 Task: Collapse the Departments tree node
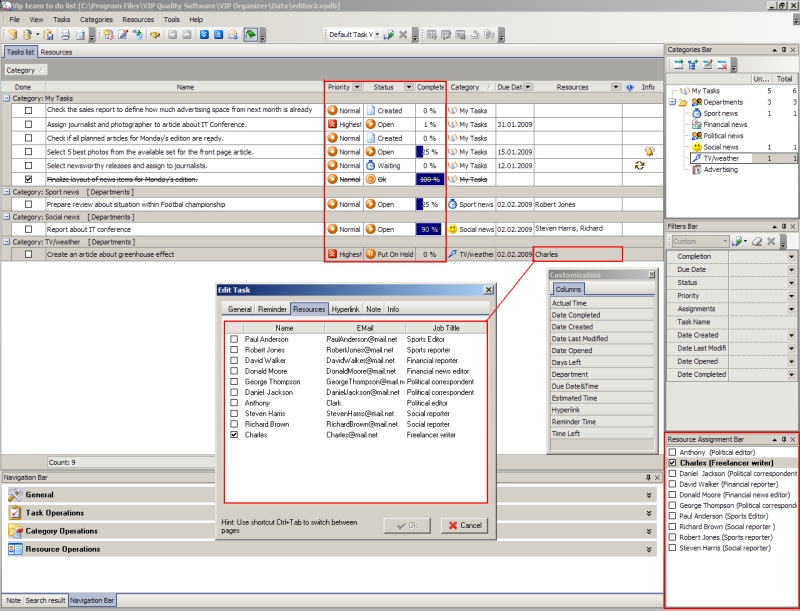(x=672, y=102)
